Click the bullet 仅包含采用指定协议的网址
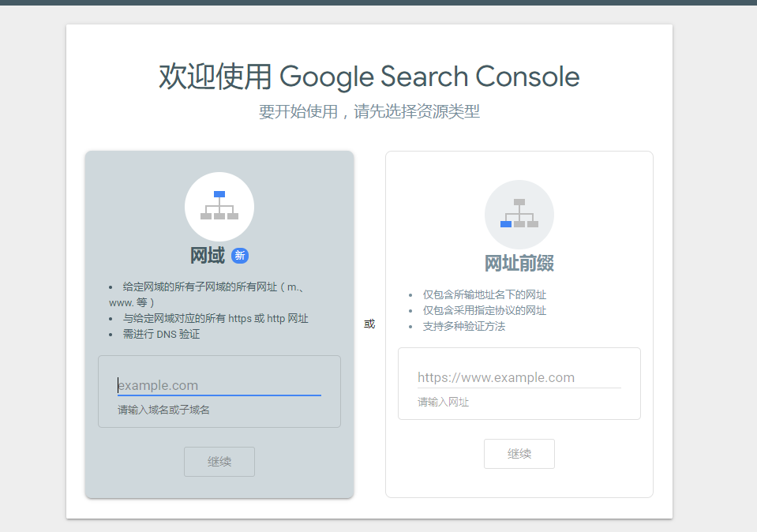This screenshot has height=532, width=757. click(485, 310)
